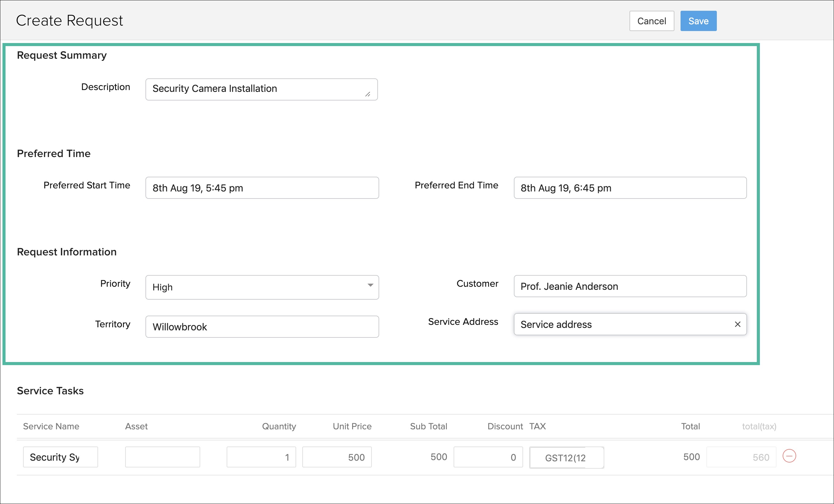Open the Priority dropdown arrow

(x=370, y=285)
